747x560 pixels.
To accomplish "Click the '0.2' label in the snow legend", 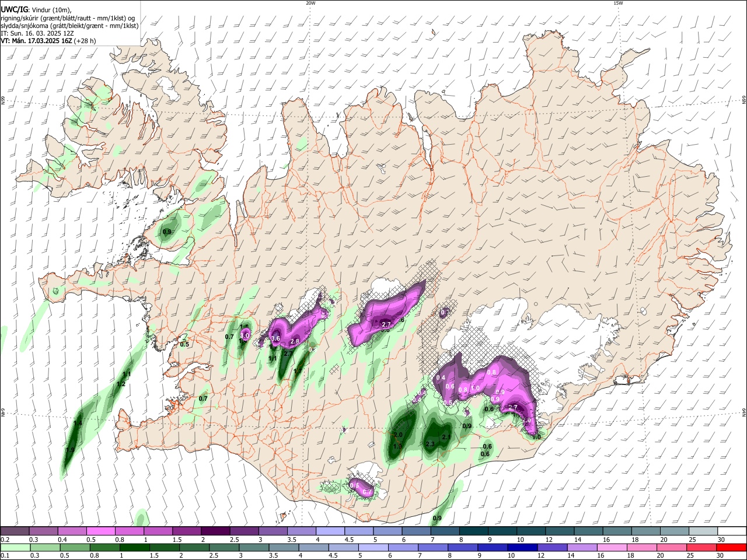I will [x=5, y=540].
